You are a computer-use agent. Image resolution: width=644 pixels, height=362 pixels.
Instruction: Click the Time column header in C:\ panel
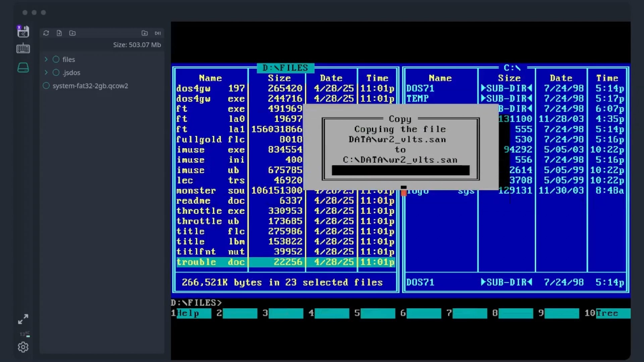[607, 78]
